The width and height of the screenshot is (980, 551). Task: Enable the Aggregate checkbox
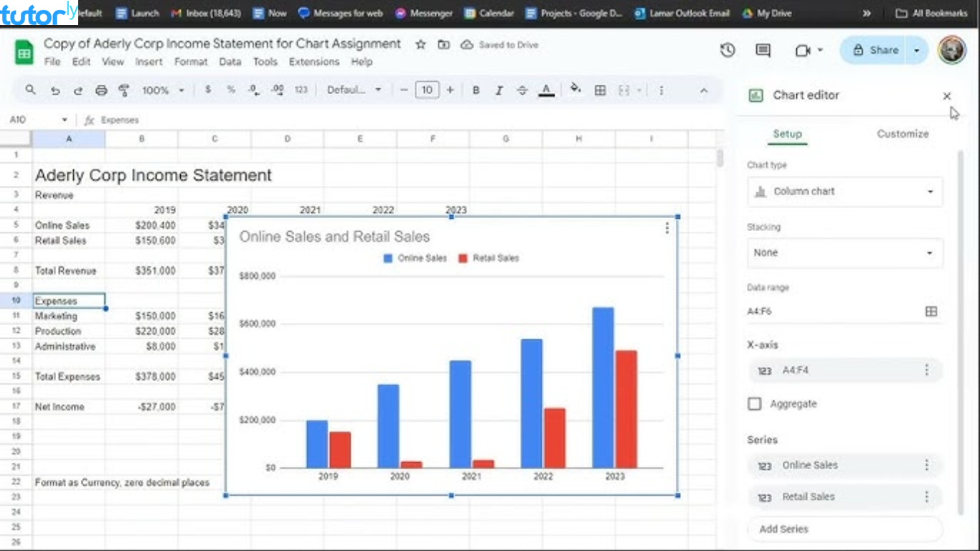click(x=754, y=404)
